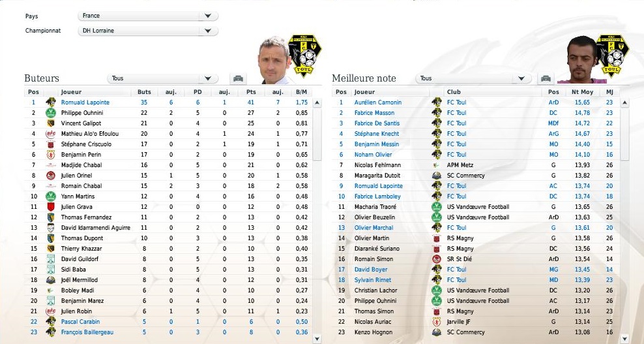Open Romuald Lapointe player link in Buteurs
The width and height of the screenshot is (644, 344).
[x=85, y=102]
